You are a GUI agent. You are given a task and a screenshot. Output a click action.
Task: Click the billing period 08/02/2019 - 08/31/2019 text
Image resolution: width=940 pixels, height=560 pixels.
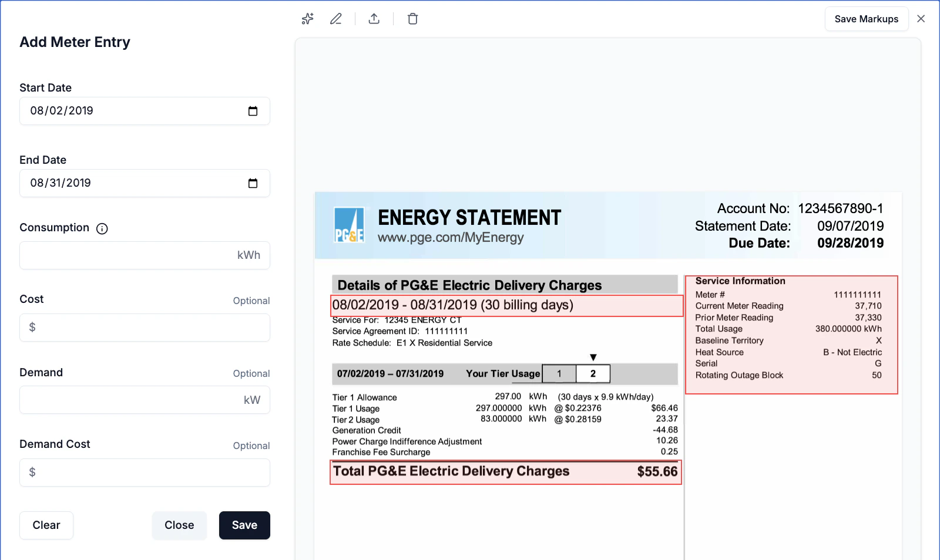point(452,305)
